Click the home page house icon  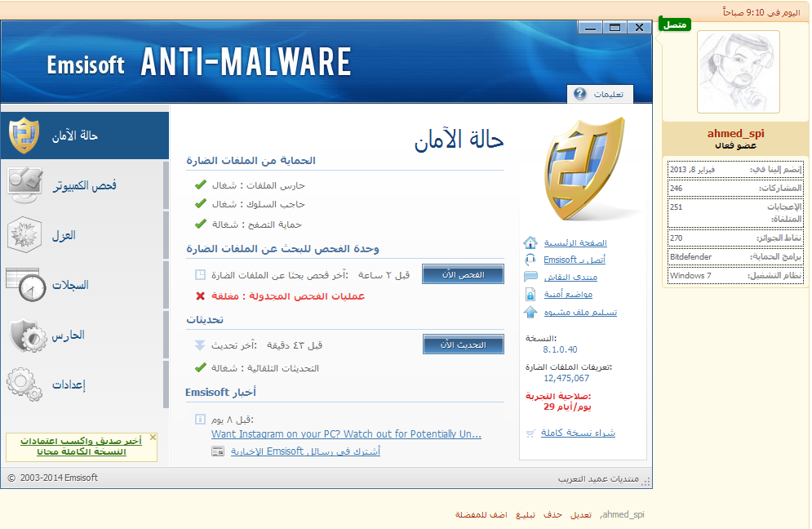coord(530,242)
